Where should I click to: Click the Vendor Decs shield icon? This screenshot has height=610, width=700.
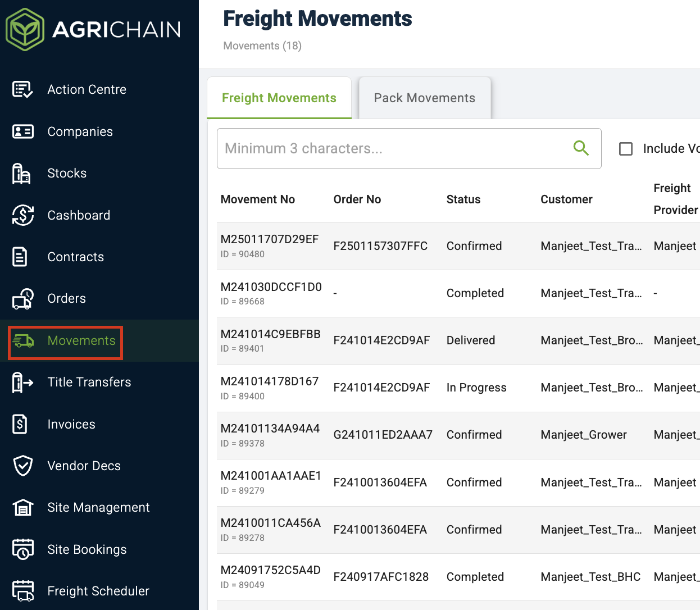(22, 466)
